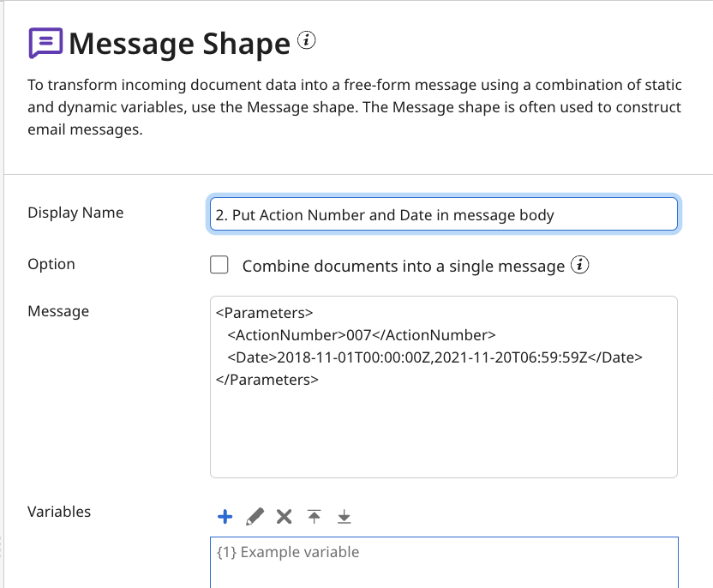The image size is (713, 588).
Task: Edit the variable using the pencil icon
Action: tap(255, 516)
